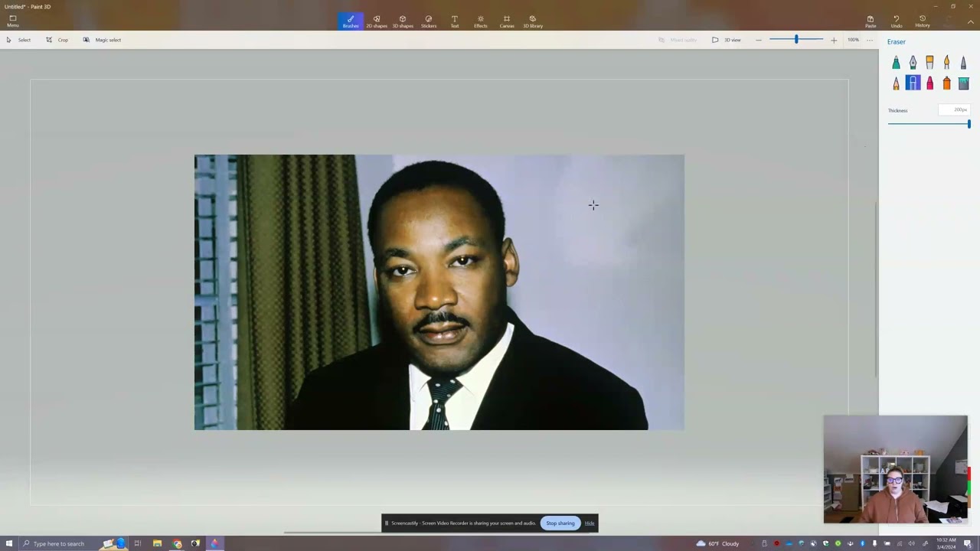The image size is (980, 551).
Task: Open Chrome from the taskbar
Action: [x=177, y=543]
